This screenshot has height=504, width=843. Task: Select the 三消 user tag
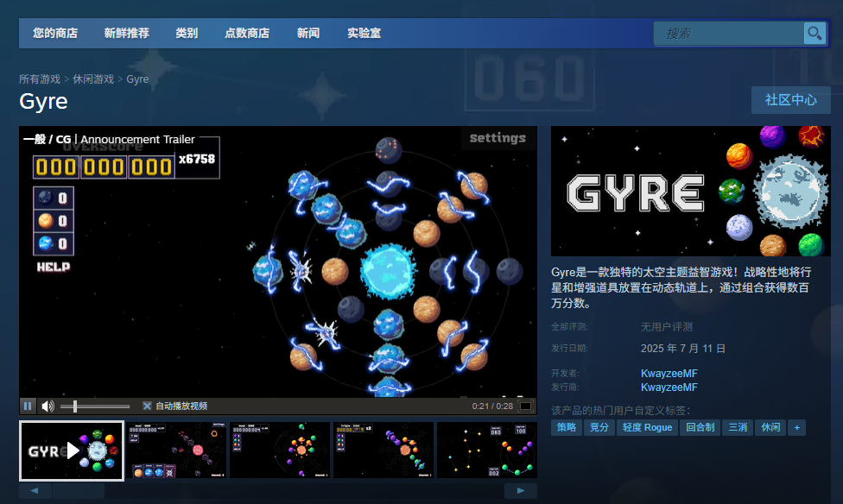click(737, 427)
